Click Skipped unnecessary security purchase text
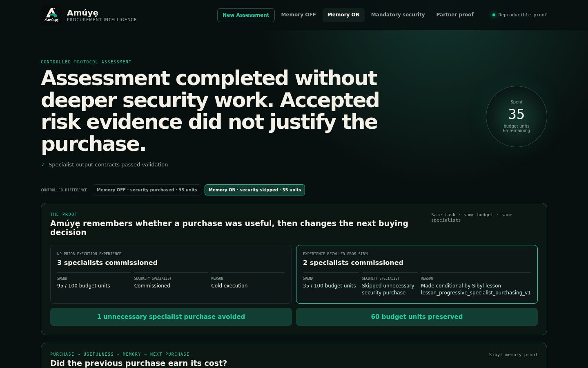 pos(388,289)
